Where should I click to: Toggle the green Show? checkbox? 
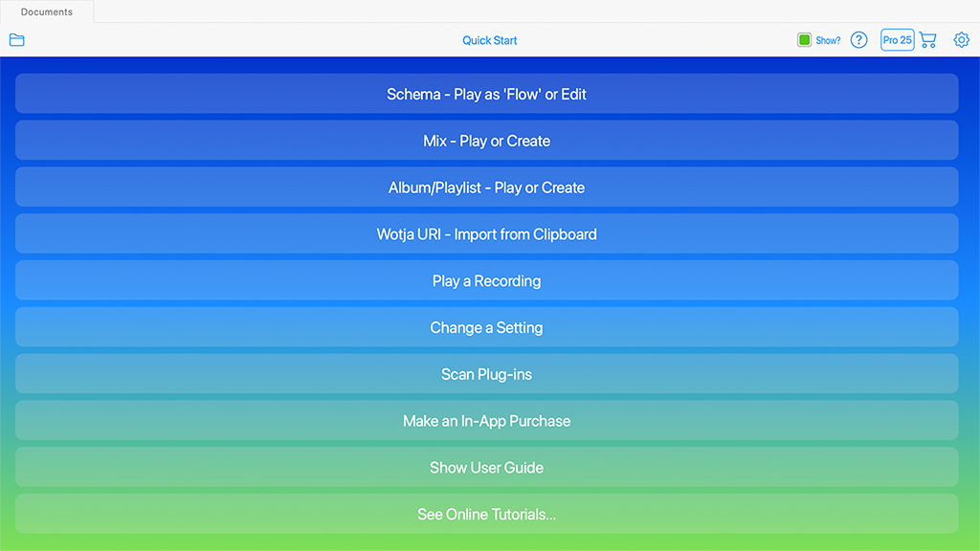point(804,40)
